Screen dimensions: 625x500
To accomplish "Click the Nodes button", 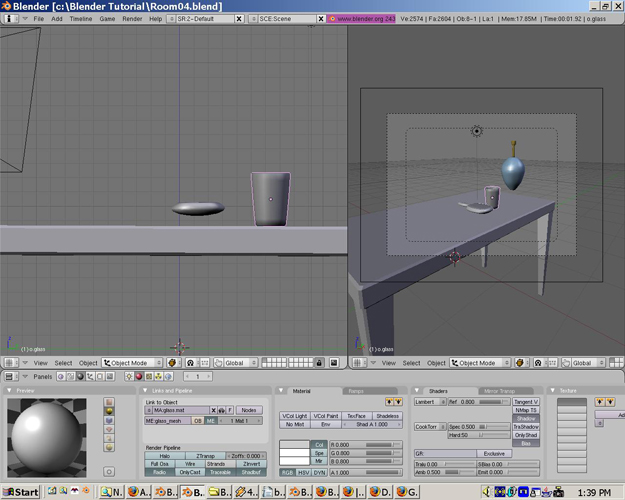I will coord(249,410).
